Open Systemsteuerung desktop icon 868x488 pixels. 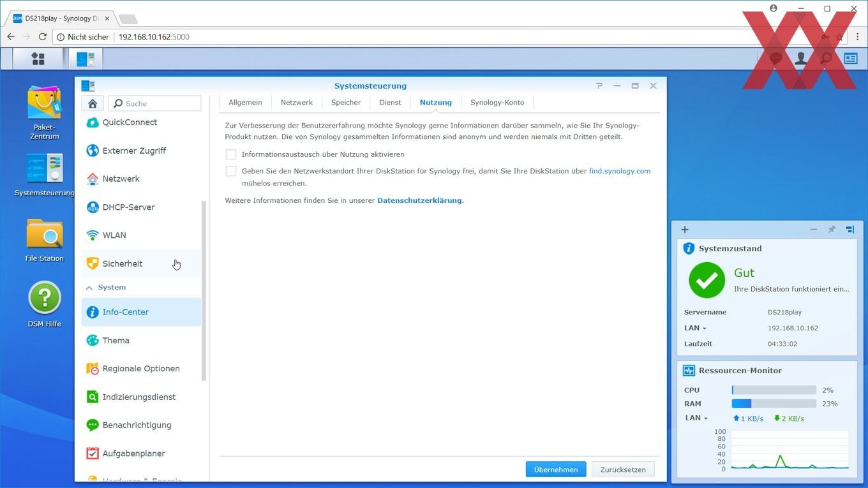coord(45,175)
